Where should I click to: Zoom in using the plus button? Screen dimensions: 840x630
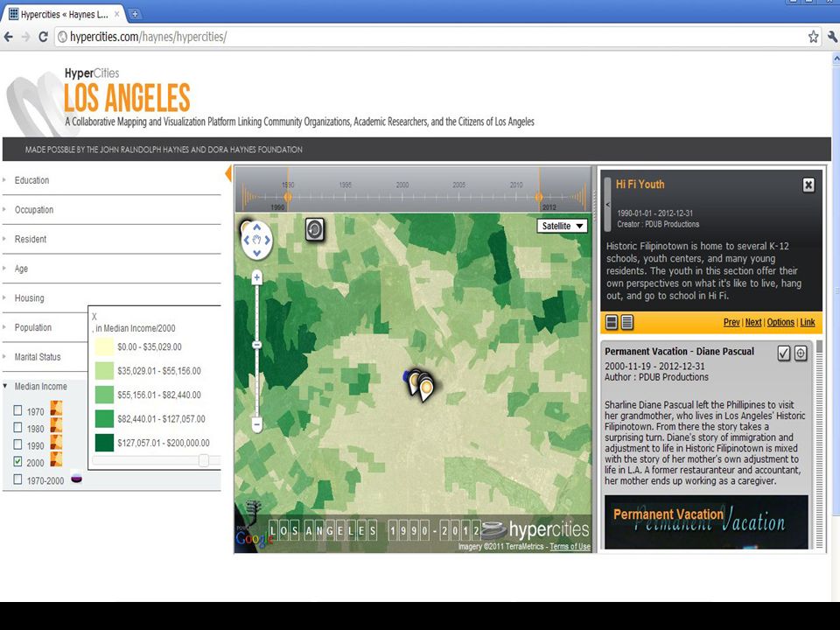click(257, 277)
